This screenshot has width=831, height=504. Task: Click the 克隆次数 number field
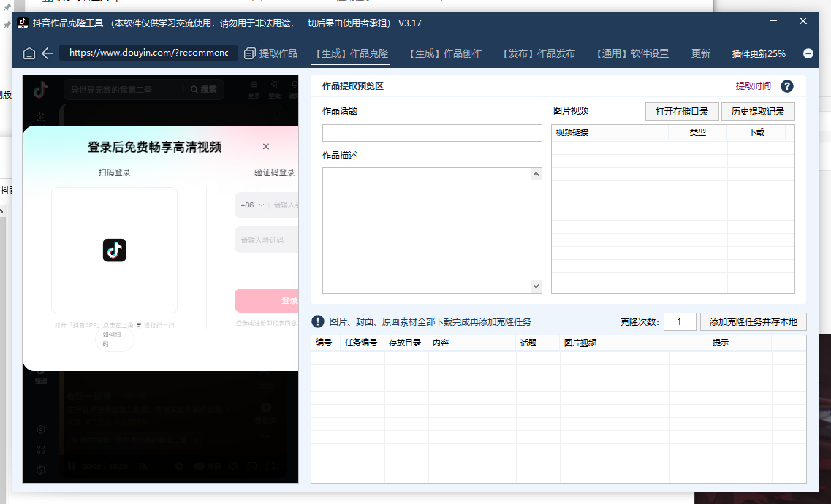click(x=679, y=322)
